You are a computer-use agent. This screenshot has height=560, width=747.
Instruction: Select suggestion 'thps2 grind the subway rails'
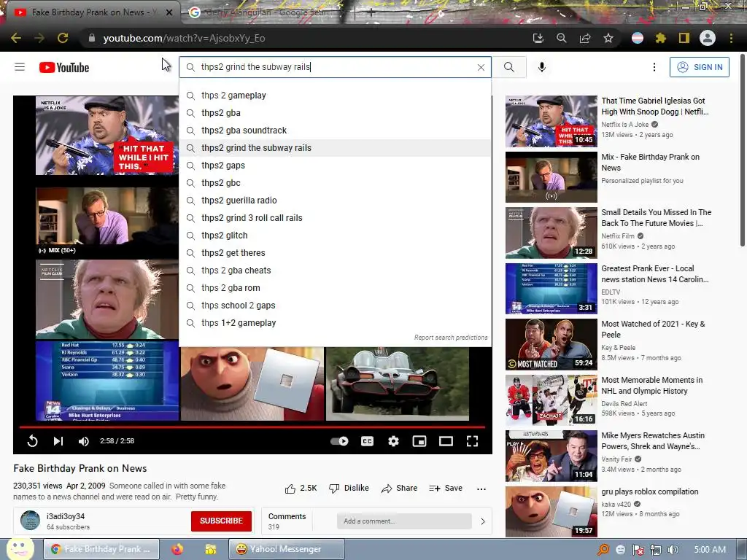point(336,148)
